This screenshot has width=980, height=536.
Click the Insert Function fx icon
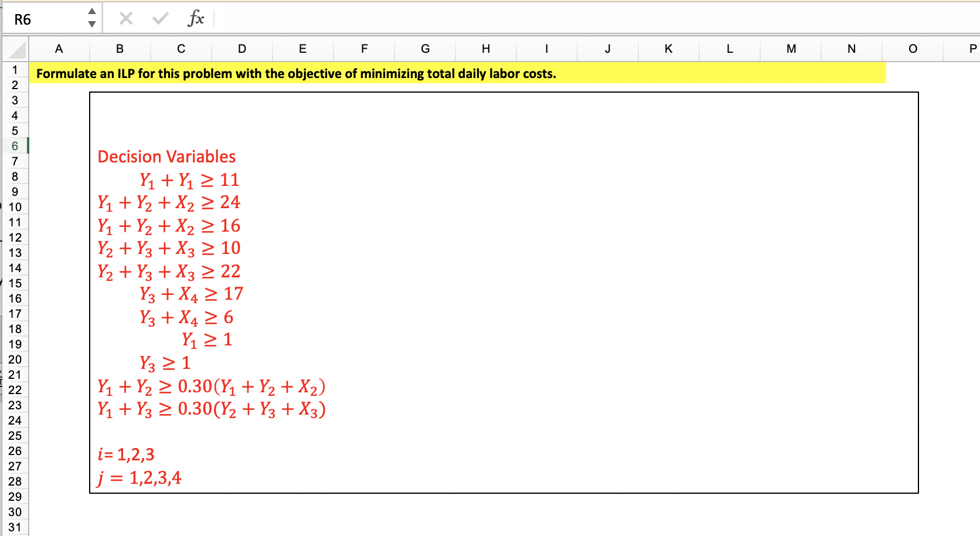coord(196,18)
